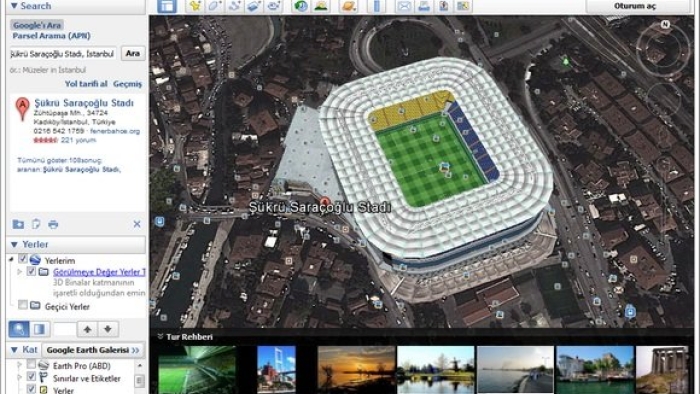
Task: Enable the Geçici Yerler checkbox
Action: pos(23,305)
